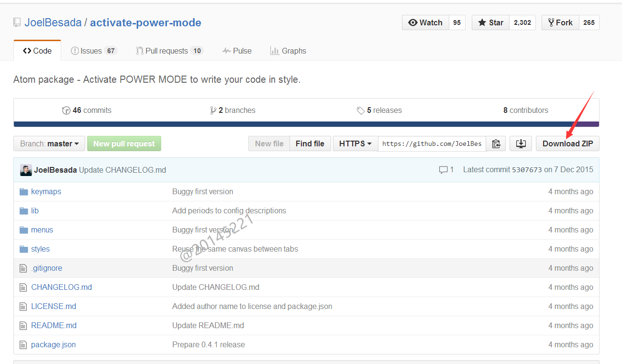Star the repository
Screen dimensions: 622x364
click(490, 22)
